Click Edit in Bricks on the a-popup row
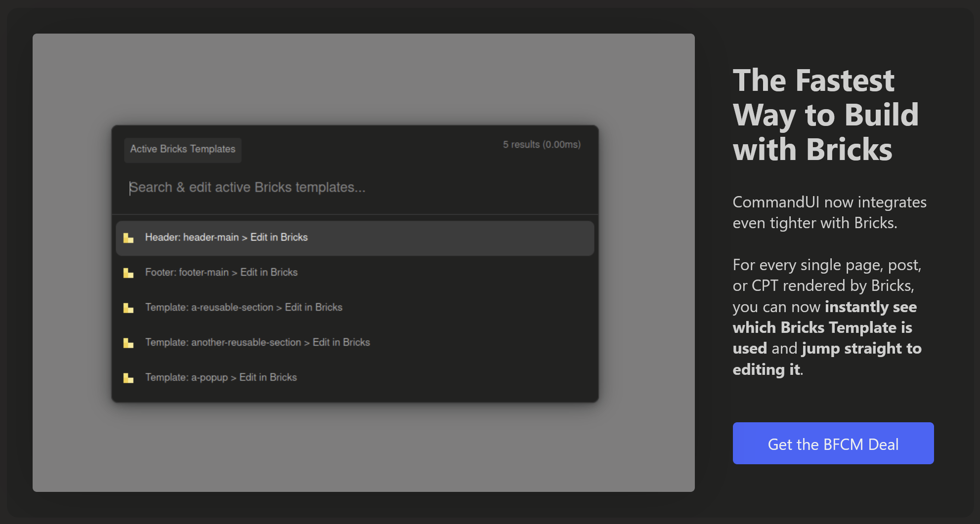Screen dimensions: 980x524 (x=268, y=377)
